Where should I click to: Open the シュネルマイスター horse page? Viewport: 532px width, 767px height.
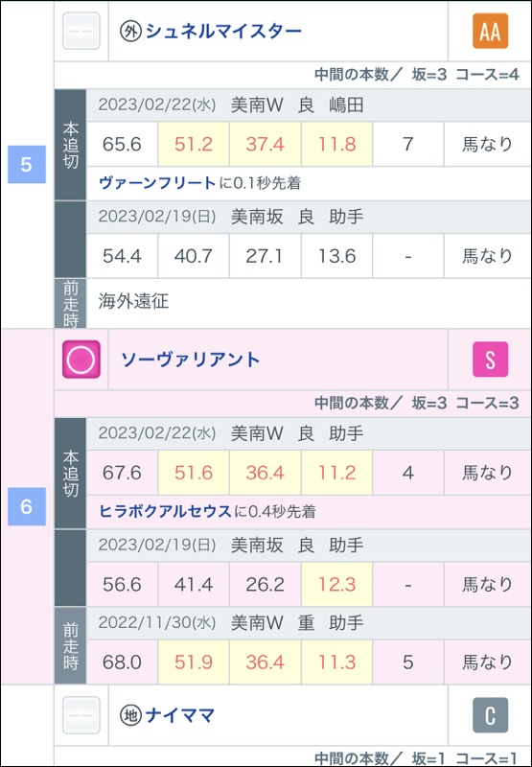coord(224,32)
